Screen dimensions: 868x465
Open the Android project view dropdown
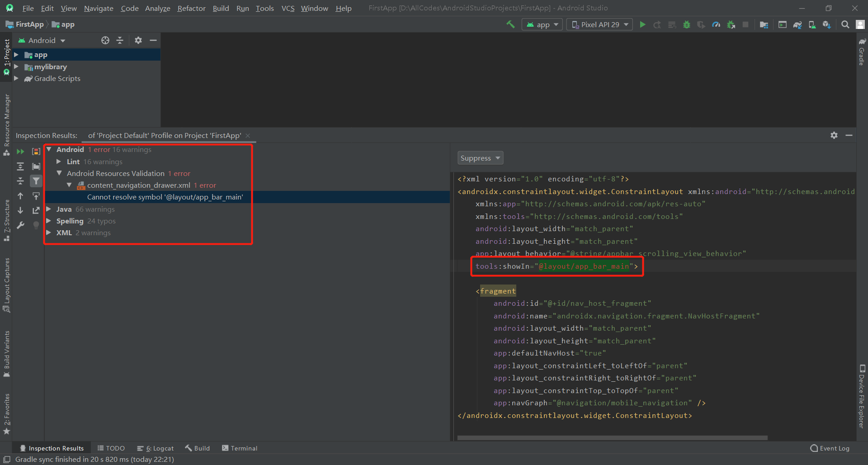coord(42,40)
